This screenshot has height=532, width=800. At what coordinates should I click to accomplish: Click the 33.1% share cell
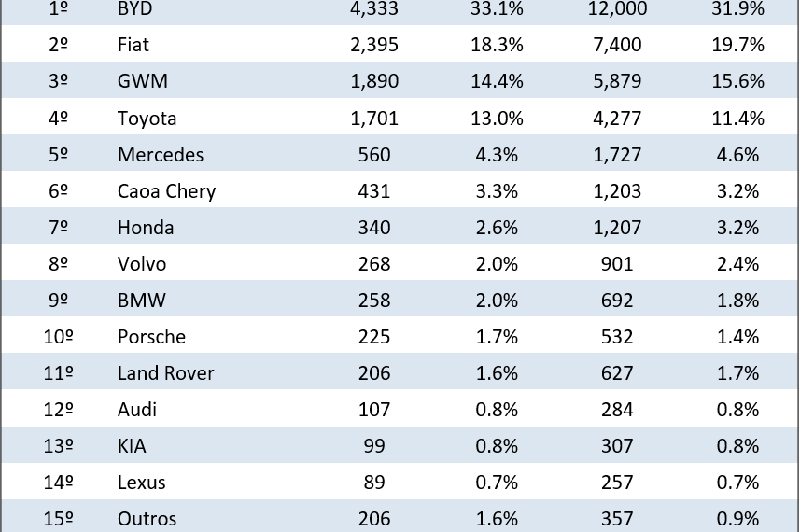(x=496, y=8)
